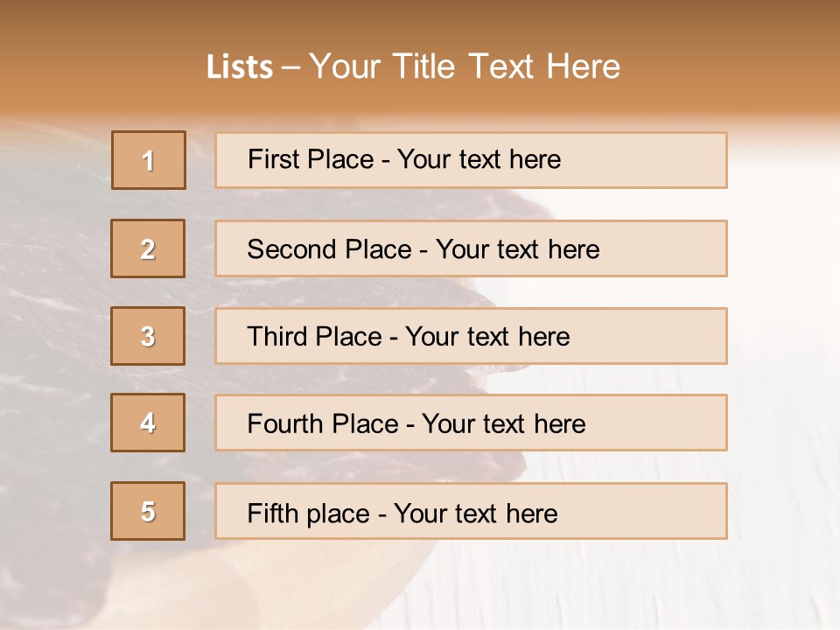
Task: Click the bold word 'Lists' in title
Action: [x=240, y=67]
